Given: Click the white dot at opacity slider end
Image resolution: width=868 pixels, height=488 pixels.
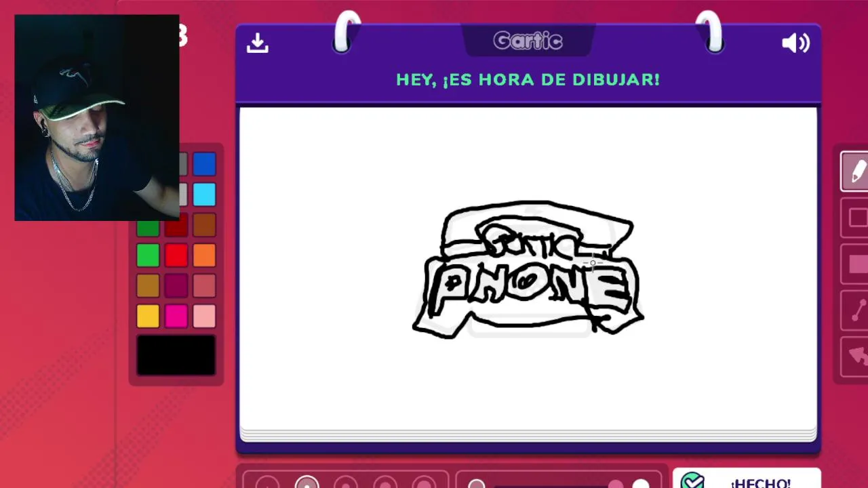Looking at the screenshot, I should click(640, 484).
